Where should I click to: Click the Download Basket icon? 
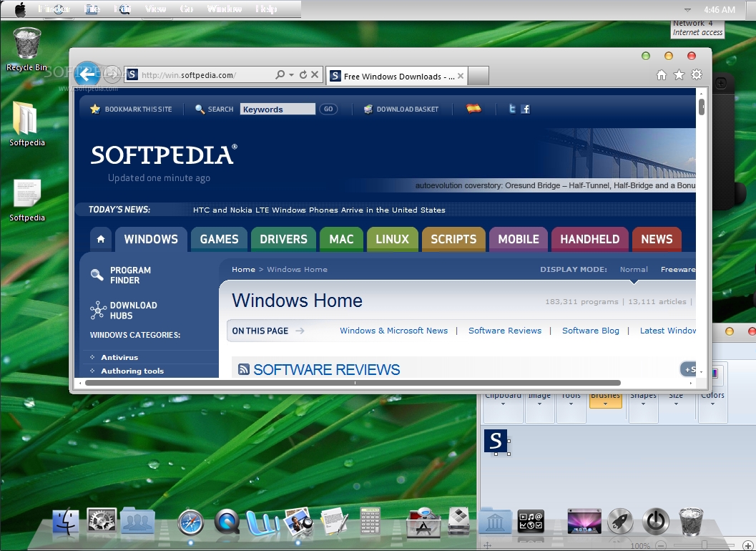368,109
